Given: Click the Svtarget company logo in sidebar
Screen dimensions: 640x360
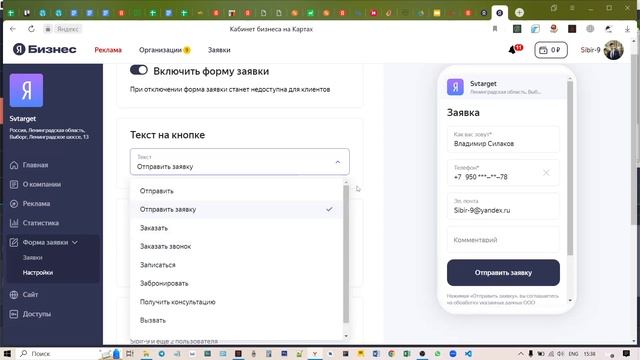Looking at the screenshot, I should (26, 90).
